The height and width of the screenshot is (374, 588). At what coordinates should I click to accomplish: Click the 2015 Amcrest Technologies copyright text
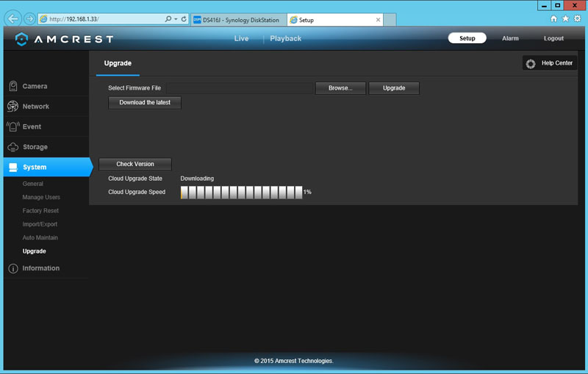pos(293,361)
